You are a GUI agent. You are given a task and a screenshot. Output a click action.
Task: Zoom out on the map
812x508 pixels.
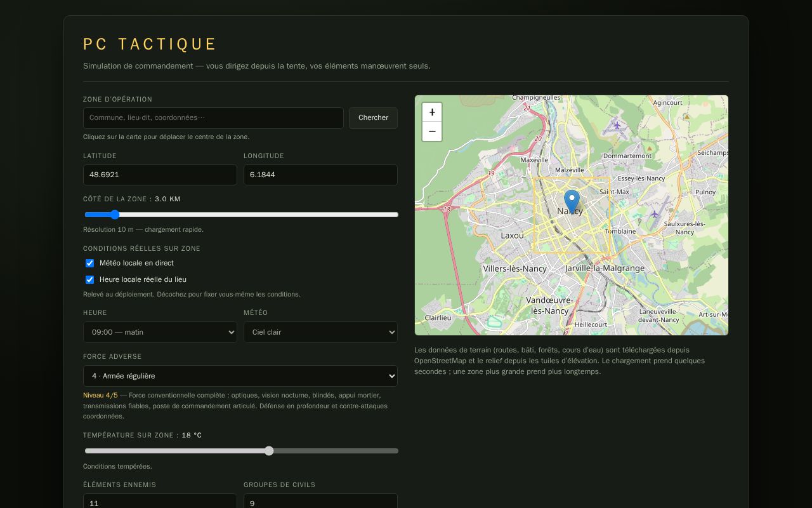432,131
